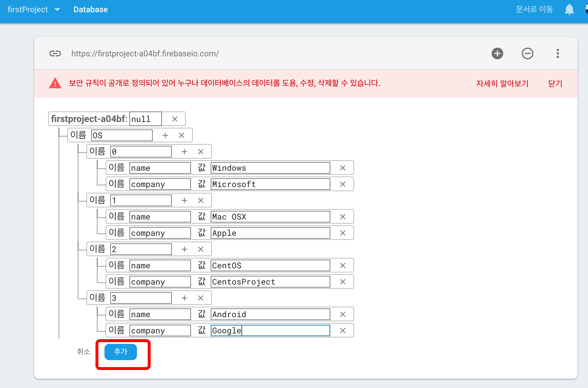This screenshot has height=388, width=588.
Task: Select the Database header tab
Action: click(91, 10)
